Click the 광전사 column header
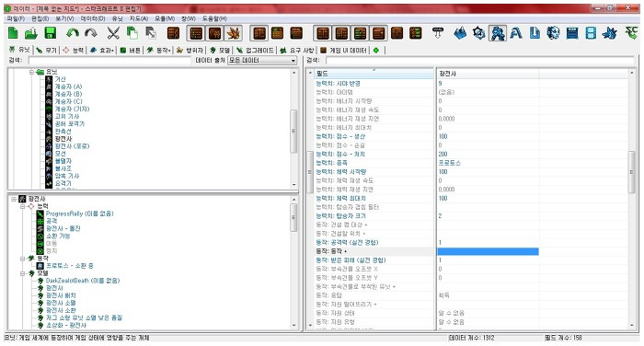 pyautogui.click(x=488, y=74)
